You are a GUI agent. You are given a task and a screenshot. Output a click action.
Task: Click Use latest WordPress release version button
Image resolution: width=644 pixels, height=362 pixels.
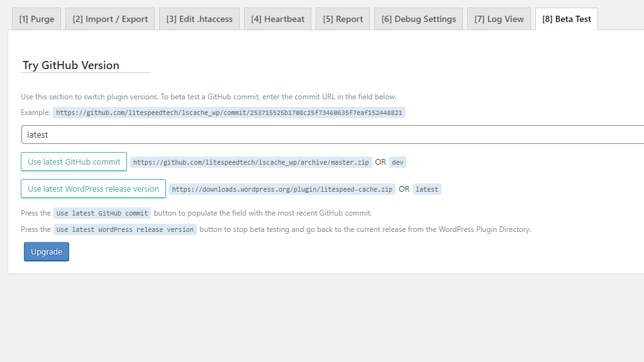(93, 189)
